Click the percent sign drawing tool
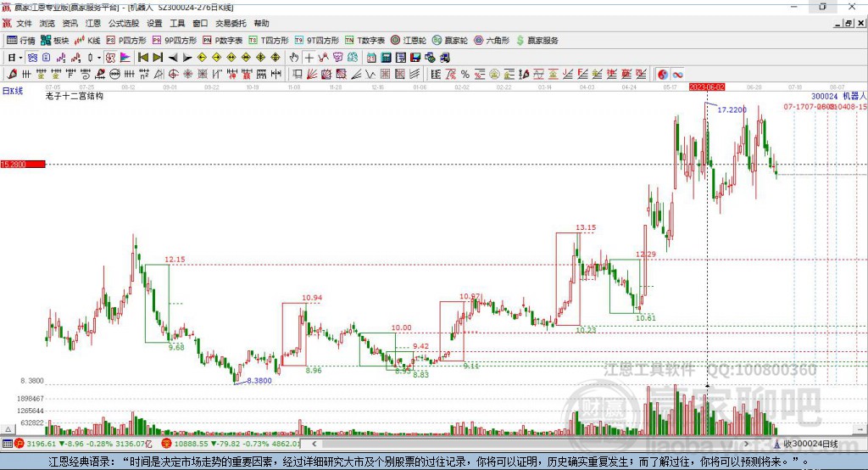 point(465,75)
